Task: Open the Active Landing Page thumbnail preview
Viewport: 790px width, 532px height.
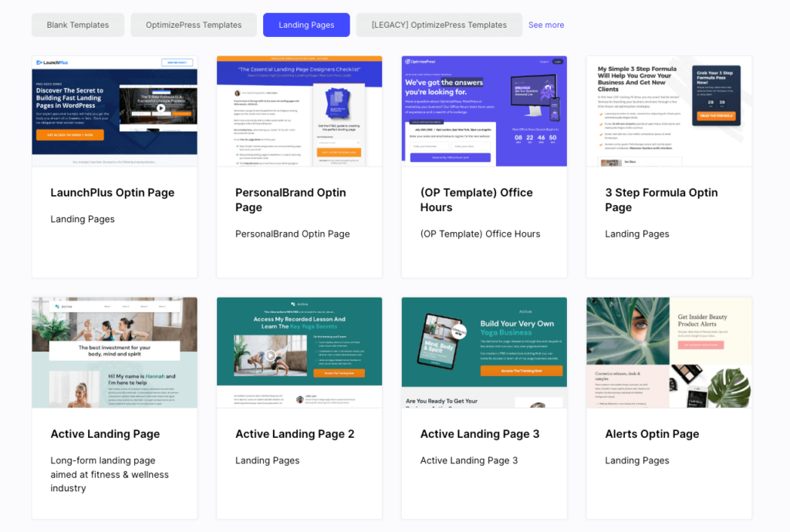Action: click(115, 352)
